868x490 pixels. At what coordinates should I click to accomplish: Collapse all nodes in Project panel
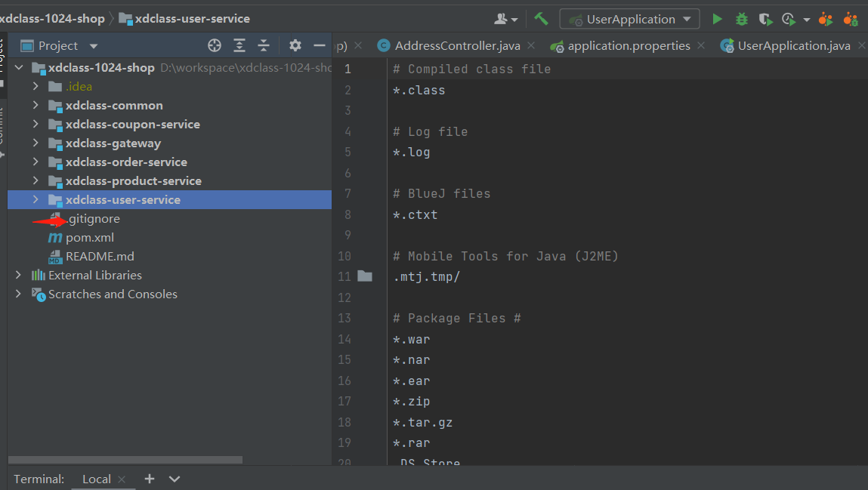(264, 46)
